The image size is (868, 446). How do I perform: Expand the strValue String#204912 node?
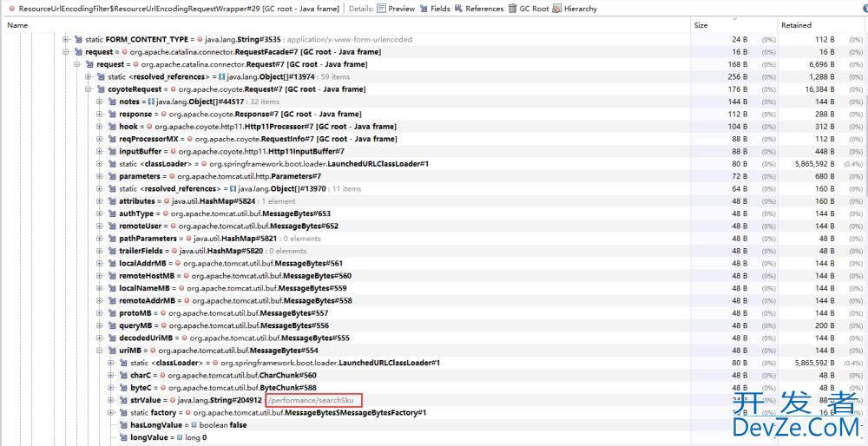111,400
